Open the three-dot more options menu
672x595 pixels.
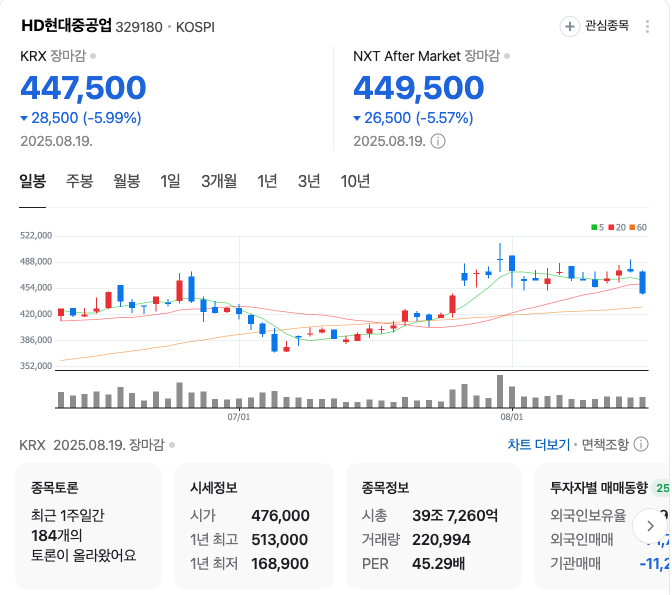tap(647, 27)
